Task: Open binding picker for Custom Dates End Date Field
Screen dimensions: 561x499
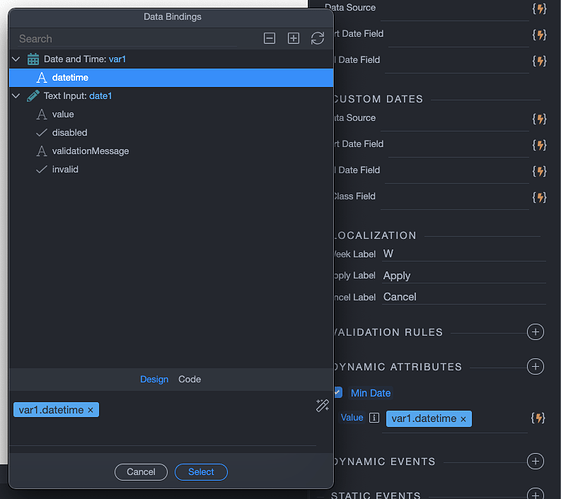Action: pos(539,171)
